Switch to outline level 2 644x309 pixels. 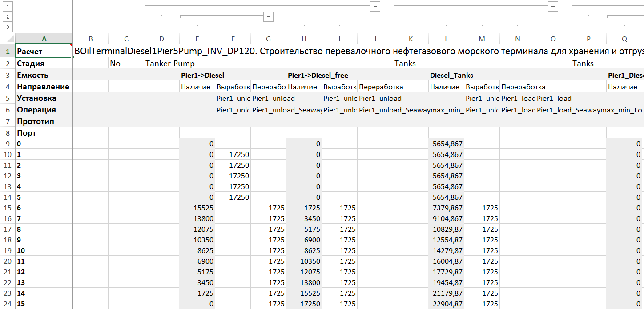pyautogui.click(x=8, y=17)
